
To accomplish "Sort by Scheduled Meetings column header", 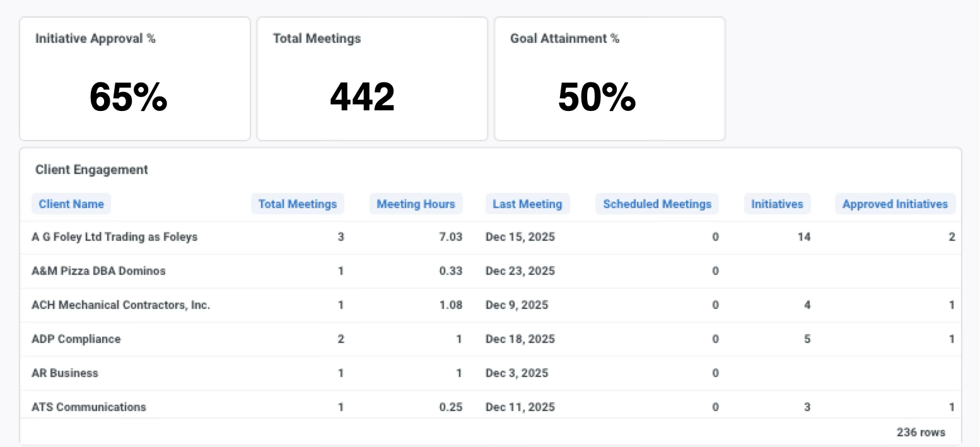I will tap(656, 204).
